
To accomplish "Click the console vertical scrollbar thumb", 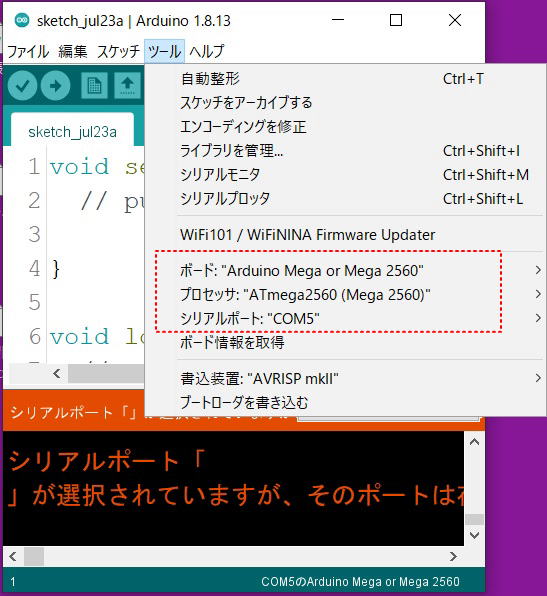I will coord(474,519).
